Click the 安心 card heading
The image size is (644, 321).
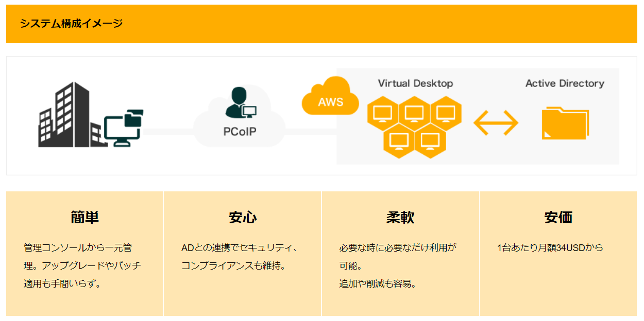pos(243,217)
